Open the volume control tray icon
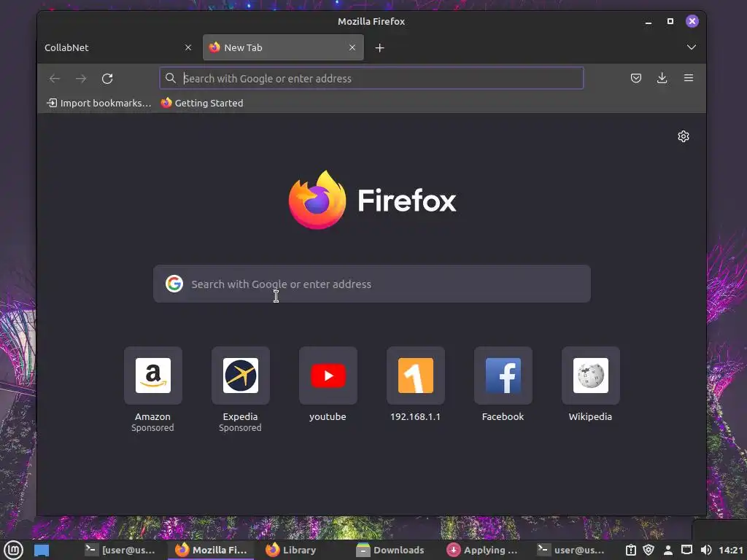The image size is (747, 560). click(706, 550)
